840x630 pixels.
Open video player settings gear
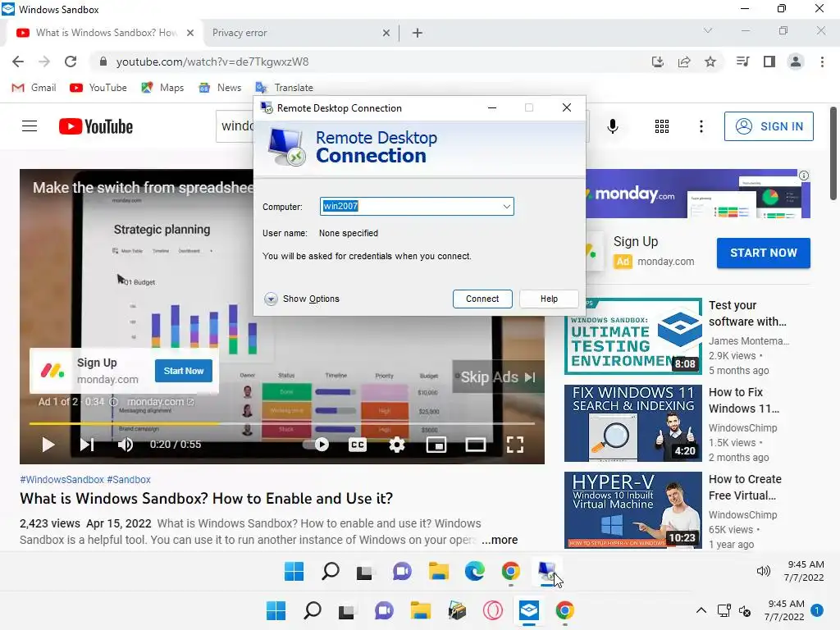[x=397, y=445]
